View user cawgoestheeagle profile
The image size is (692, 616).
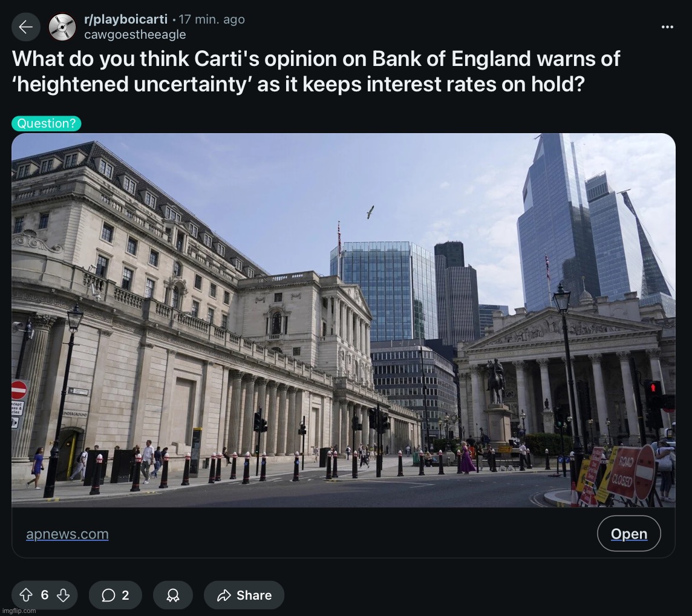pos(135,34)
